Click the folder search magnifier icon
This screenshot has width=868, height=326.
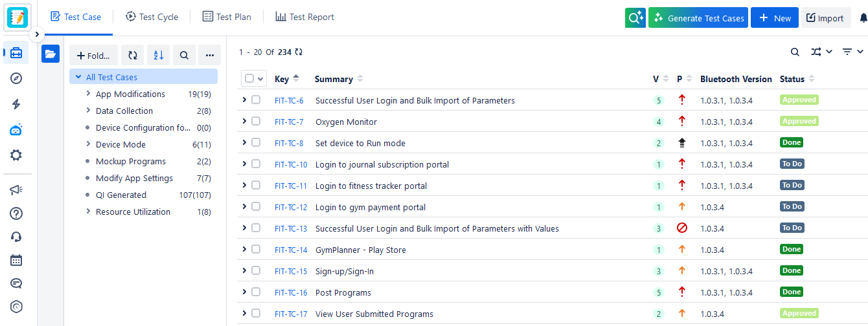[x=184, y=56]
